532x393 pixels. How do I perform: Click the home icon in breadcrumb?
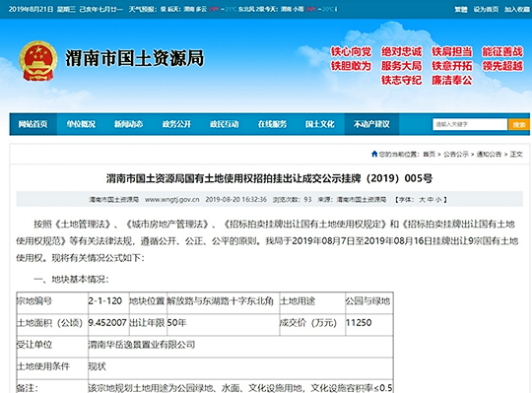tap(374, 155)
